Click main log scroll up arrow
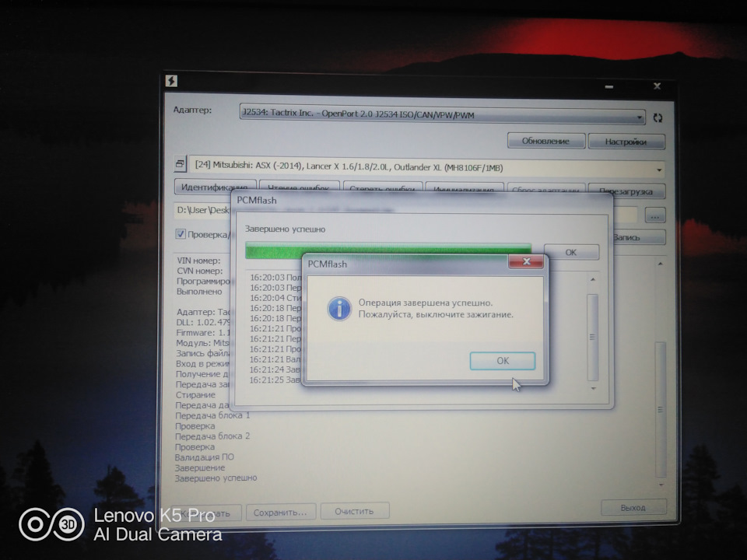Screen dimensions: 747x560 661,264
